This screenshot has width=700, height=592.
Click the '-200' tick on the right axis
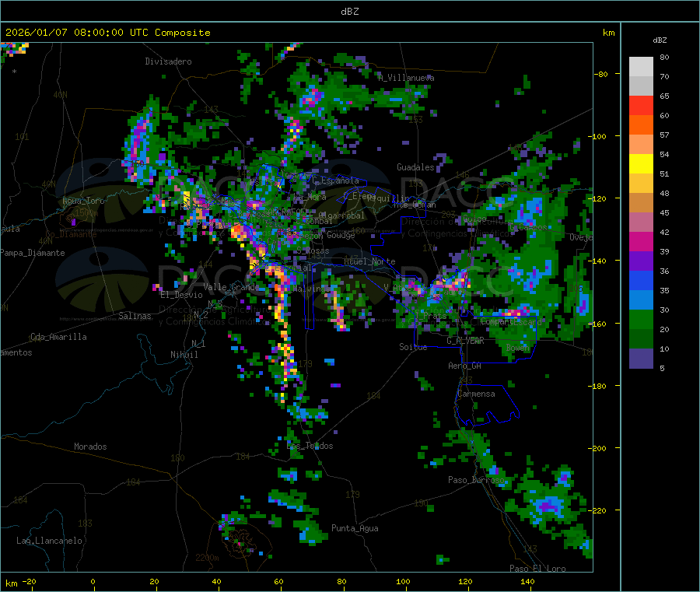(597, 448)
